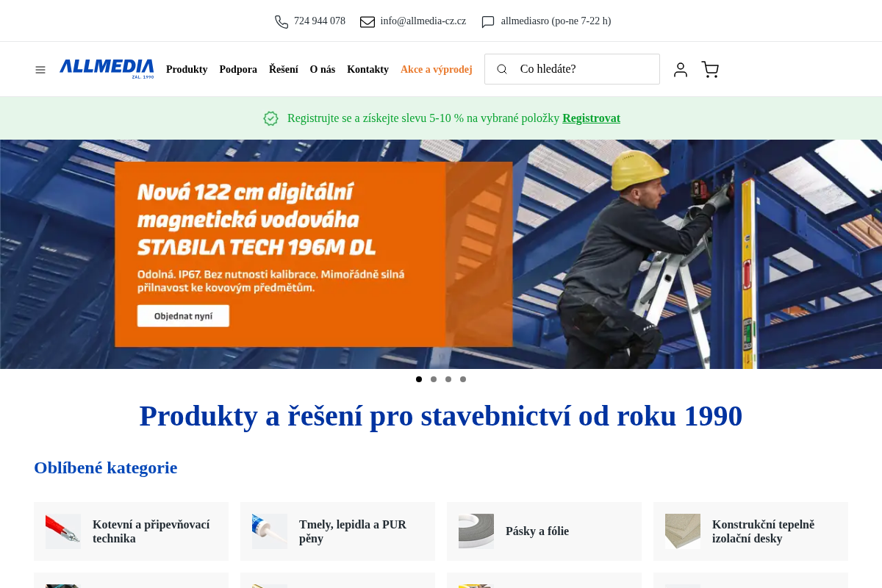Screen dimensions: 882x588
Task: Select the second carousel dot
Action: point(434,379)
